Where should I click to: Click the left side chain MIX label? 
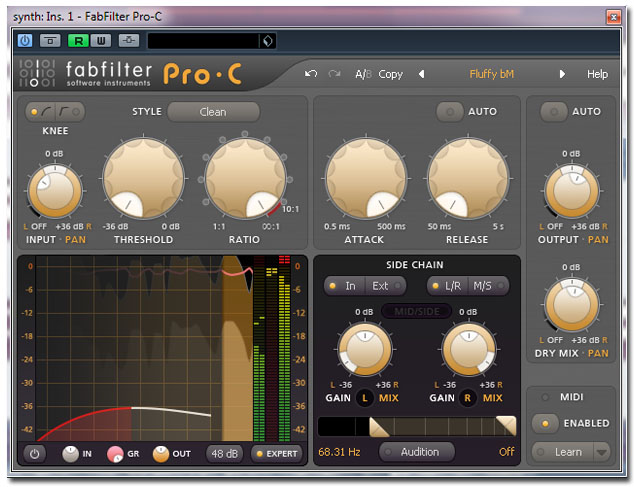click(389, 398)
